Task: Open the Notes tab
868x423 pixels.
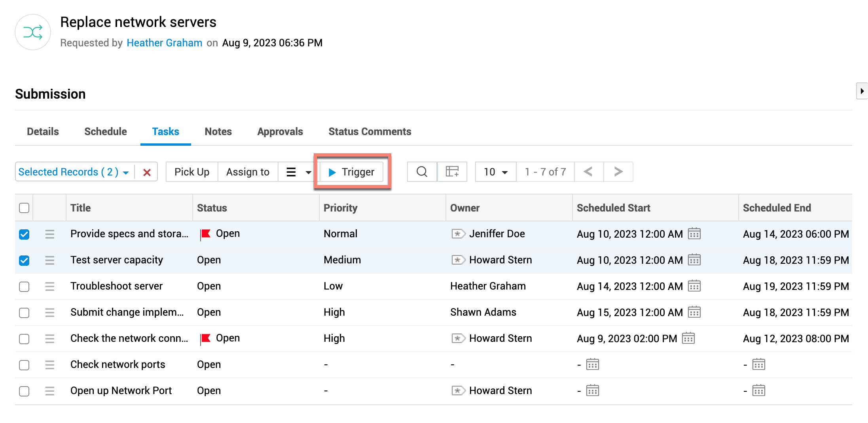Action: (x=218, y=131)
